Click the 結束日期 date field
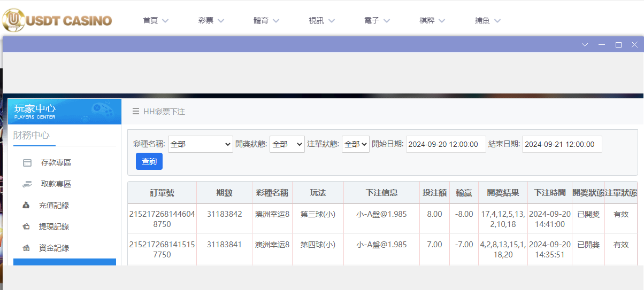This screenshot has height=290, width=644. click(x=562, y=144)
